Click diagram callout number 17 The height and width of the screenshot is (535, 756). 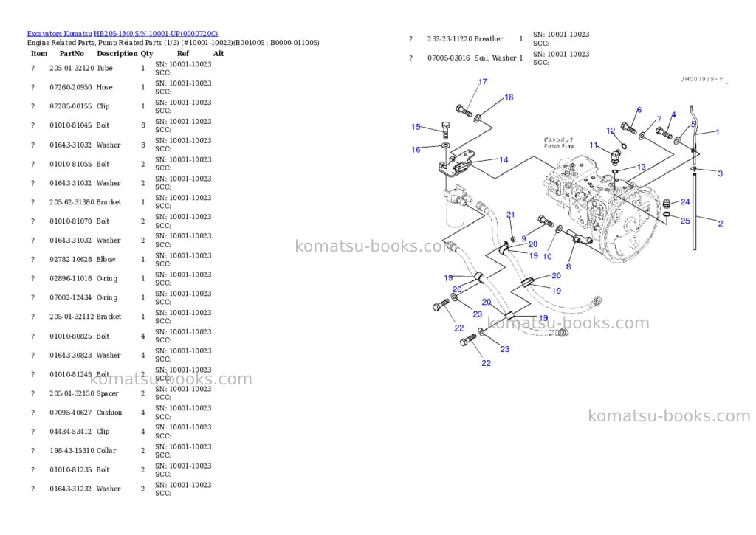point(483,82)
